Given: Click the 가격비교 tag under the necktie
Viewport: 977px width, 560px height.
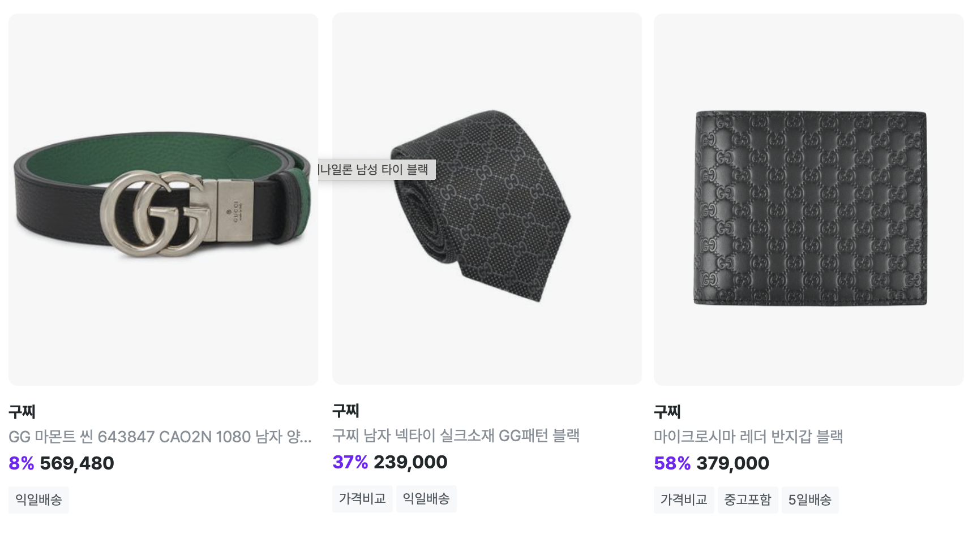Looking at the screenshot, I should (x=362, y=499).
